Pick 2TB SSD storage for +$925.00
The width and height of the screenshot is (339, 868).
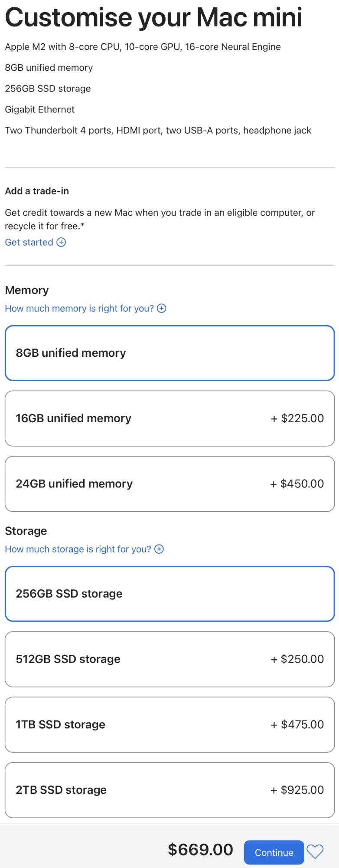169,790
